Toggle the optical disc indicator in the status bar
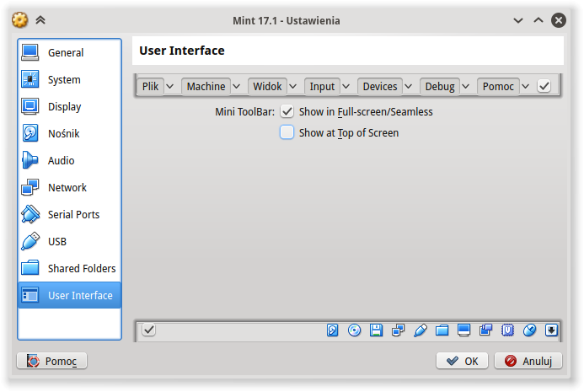This screenshot has width=584, height=392. [x=354, y=330]
